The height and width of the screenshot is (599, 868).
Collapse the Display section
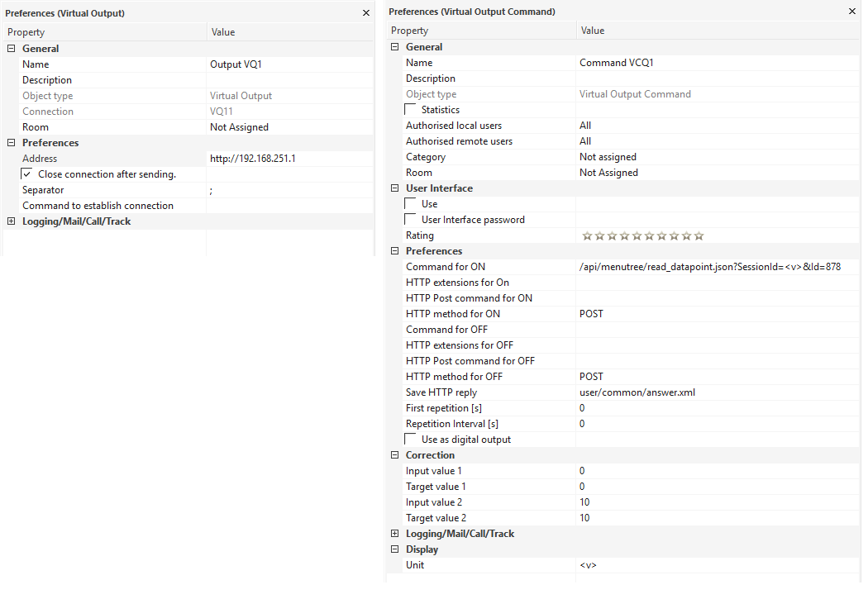click(x=394, y=549)
